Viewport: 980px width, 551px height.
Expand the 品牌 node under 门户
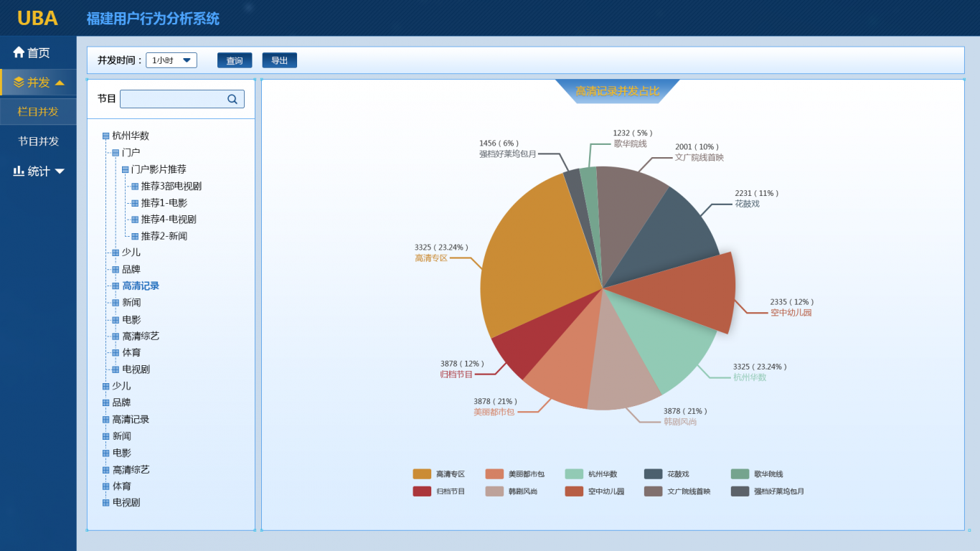[x=116, y=270]
